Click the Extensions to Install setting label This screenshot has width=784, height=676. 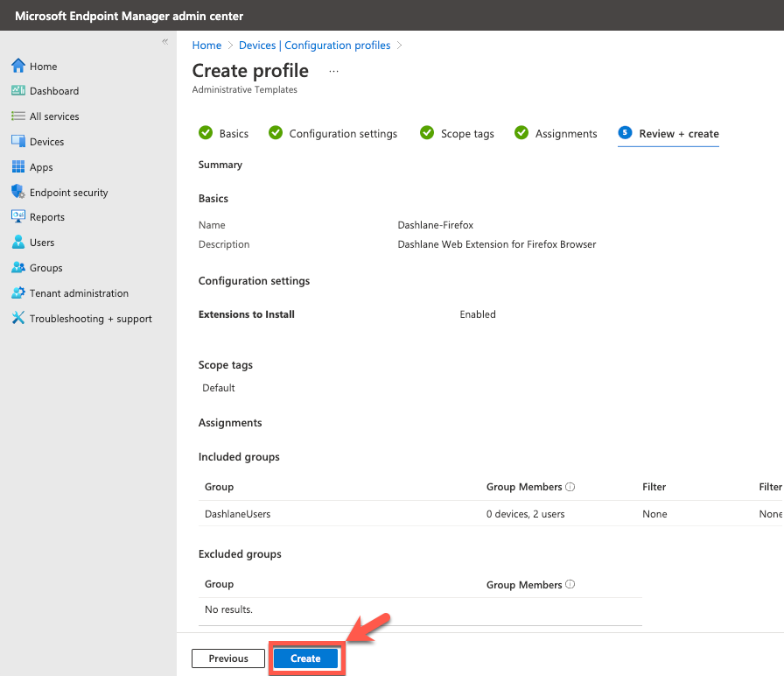247,314
